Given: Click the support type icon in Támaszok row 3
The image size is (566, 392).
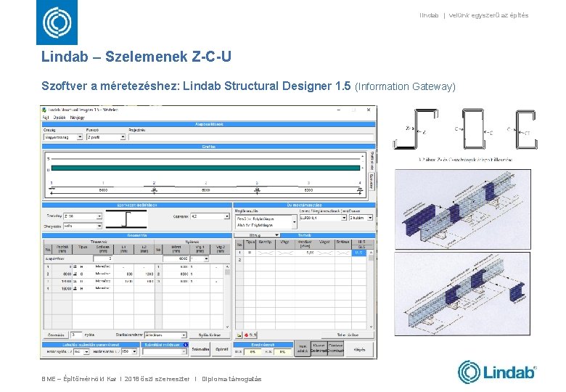Looking at the screenshot, I should 75,281.
